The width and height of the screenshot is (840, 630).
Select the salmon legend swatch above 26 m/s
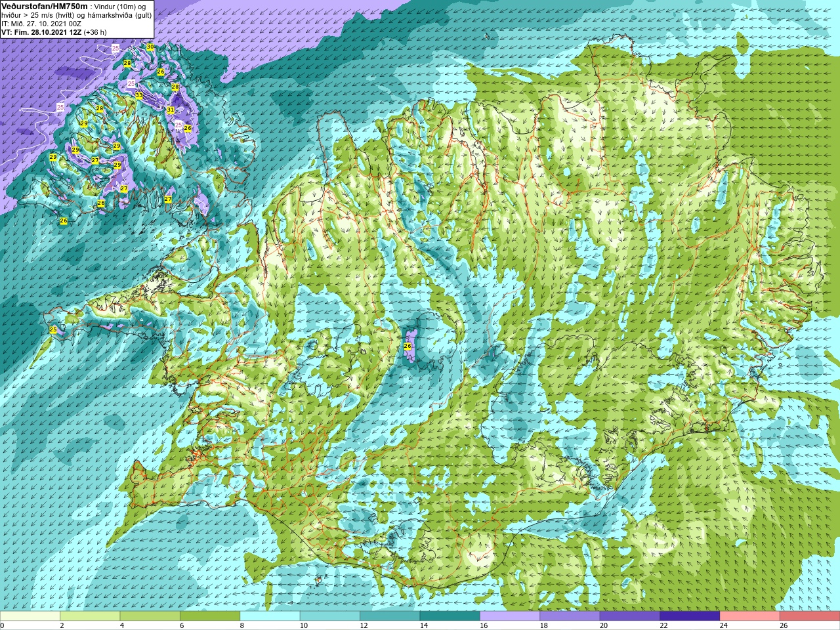pyautogui.click(x=810, y=616)
